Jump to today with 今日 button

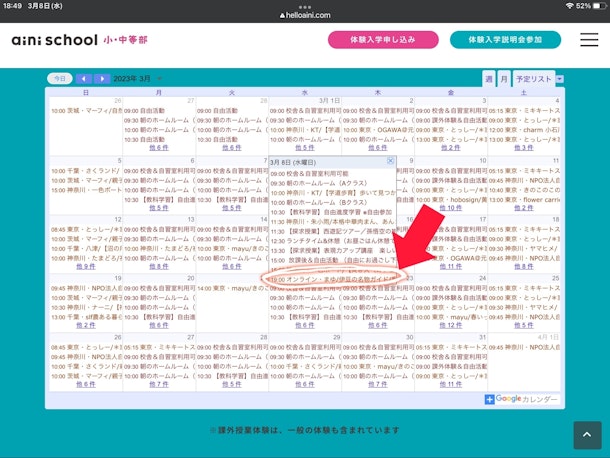(x=61, y=78)
